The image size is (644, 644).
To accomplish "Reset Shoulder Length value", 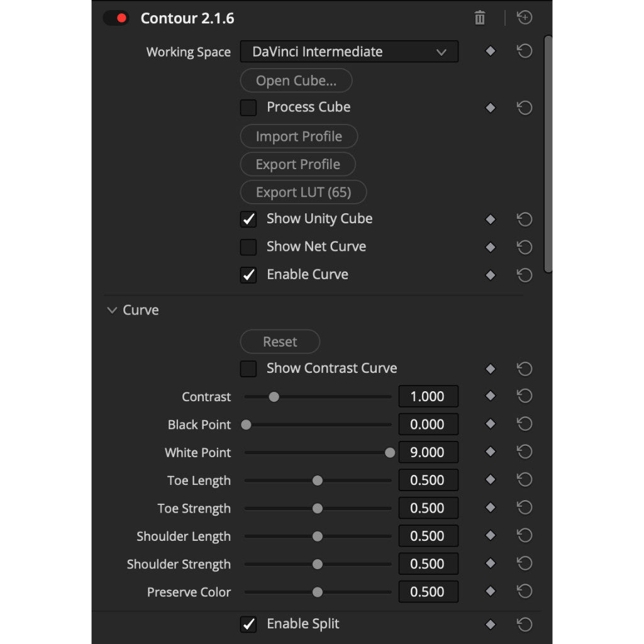I will (x=525, y=536).
